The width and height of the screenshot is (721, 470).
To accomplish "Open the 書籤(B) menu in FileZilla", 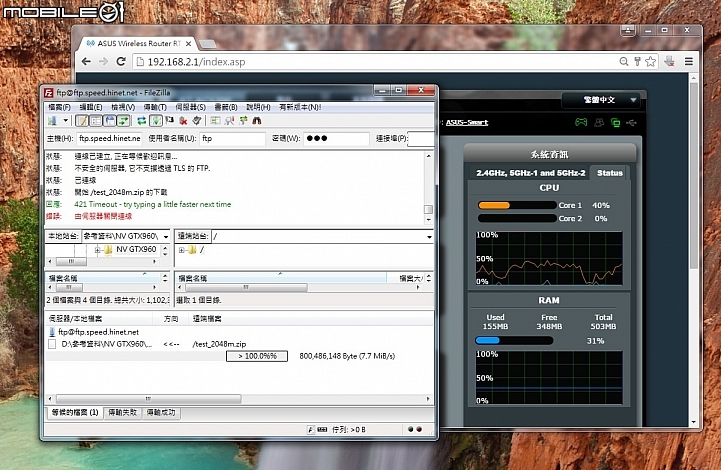I will (226, 107).
